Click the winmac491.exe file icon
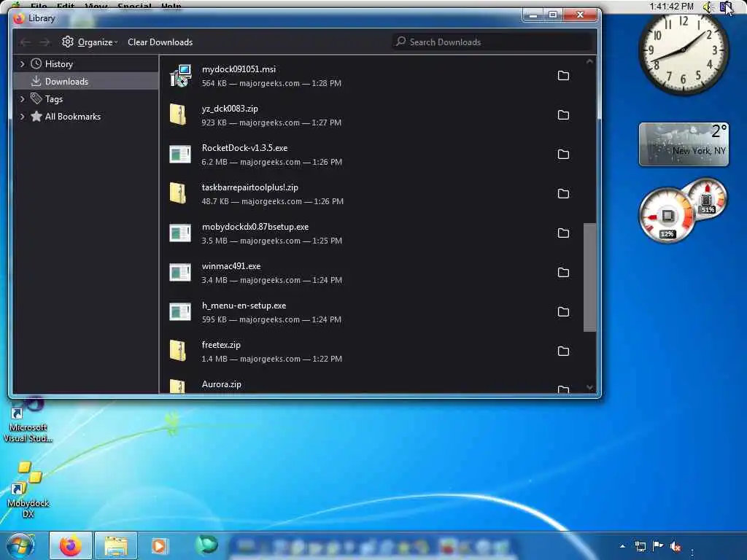 click(180, 273)
